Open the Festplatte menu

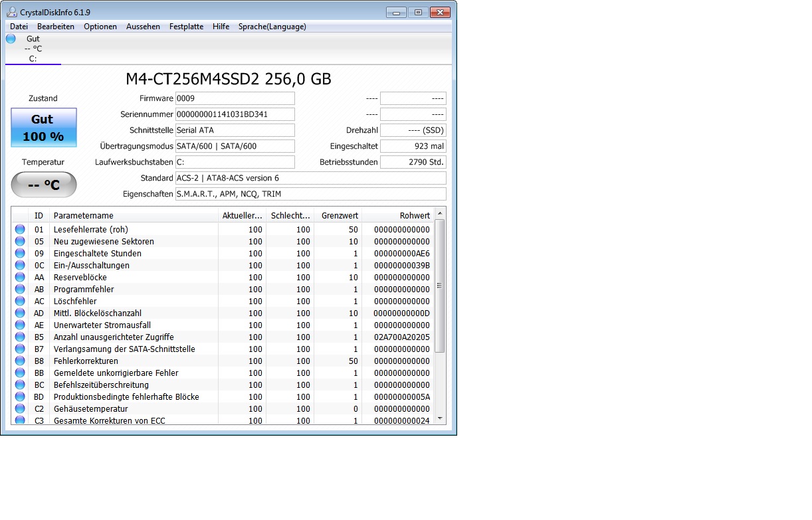point(186,27)
